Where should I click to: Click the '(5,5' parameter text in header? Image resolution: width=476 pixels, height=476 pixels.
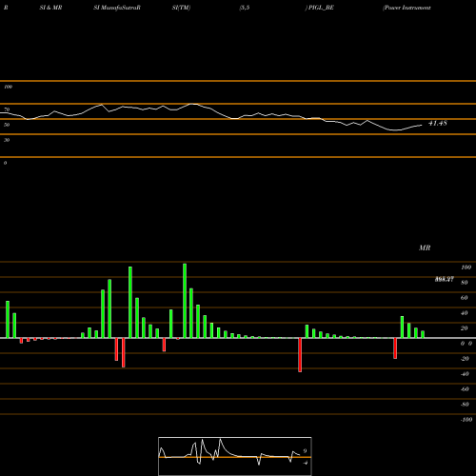[245, 8]
